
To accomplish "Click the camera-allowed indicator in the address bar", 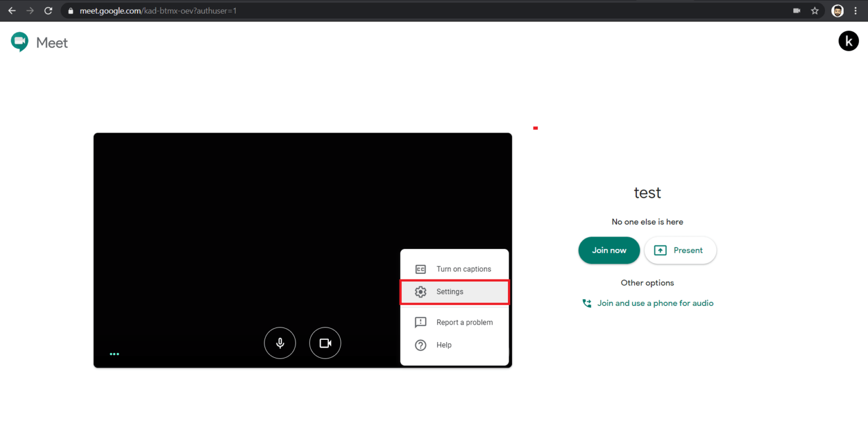I will [797, 10].
